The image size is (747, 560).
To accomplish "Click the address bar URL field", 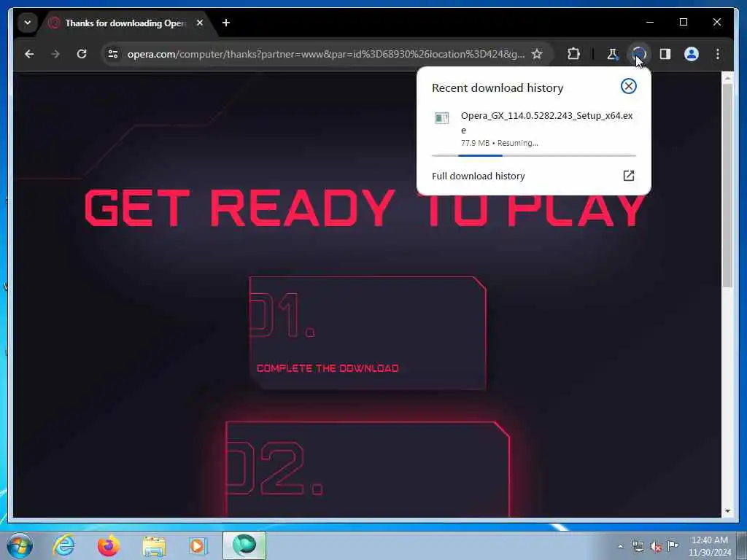I will 326,54.
